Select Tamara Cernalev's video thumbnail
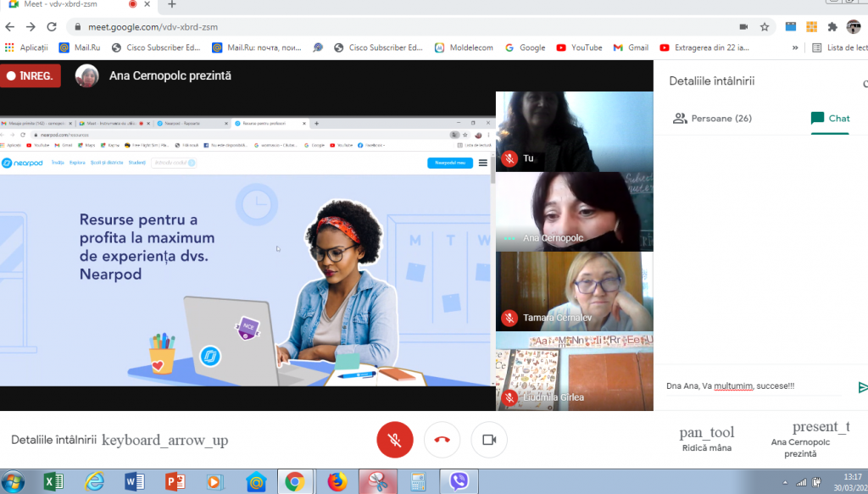Viewport: 868px width, 494px height. coord(574,291)
